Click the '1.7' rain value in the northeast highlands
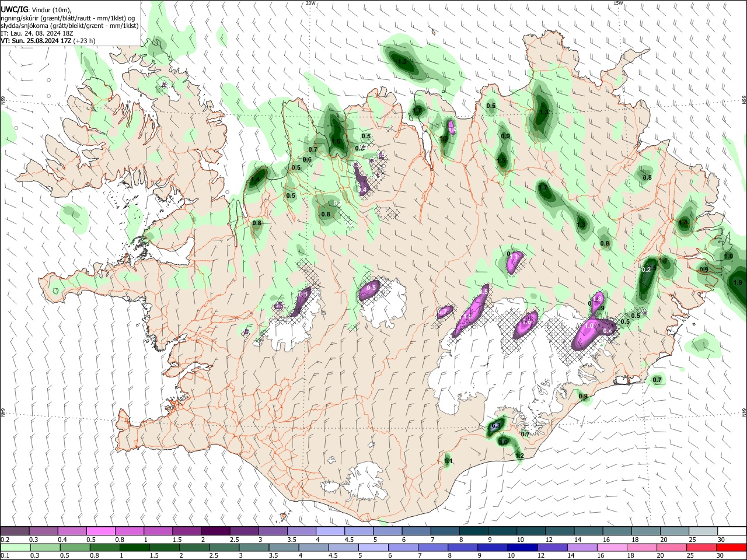 click(x=543, y=188)
